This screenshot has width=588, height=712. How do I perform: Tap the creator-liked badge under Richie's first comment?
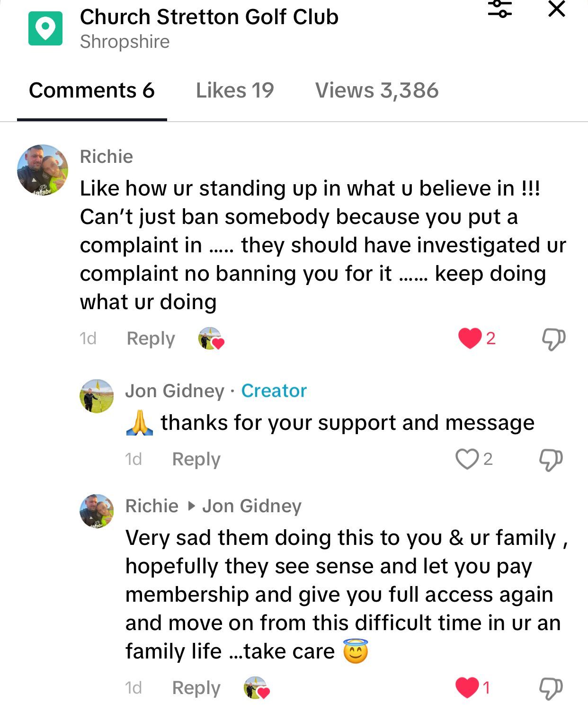pos(211,338)
